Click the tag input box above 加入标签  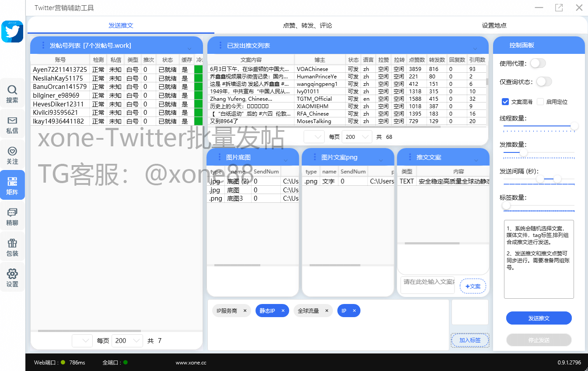click(x=470, y=312)
